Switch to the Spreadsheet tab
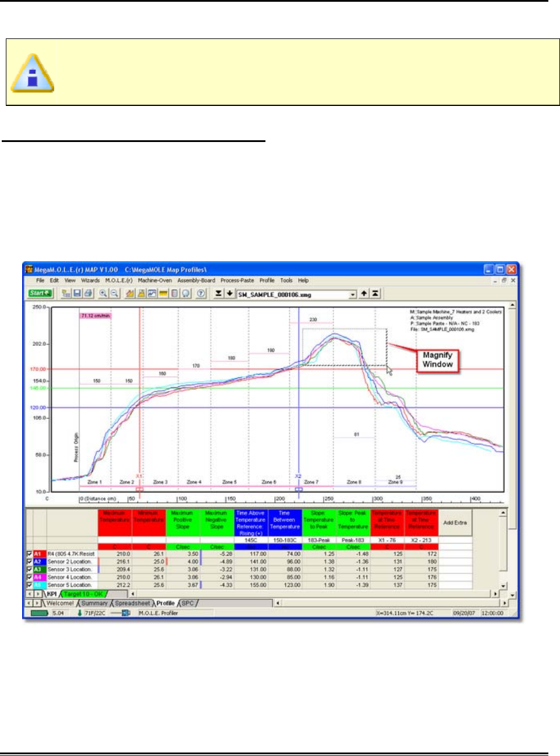The width and height of the screenshot is (560, 756). (132, 604)
